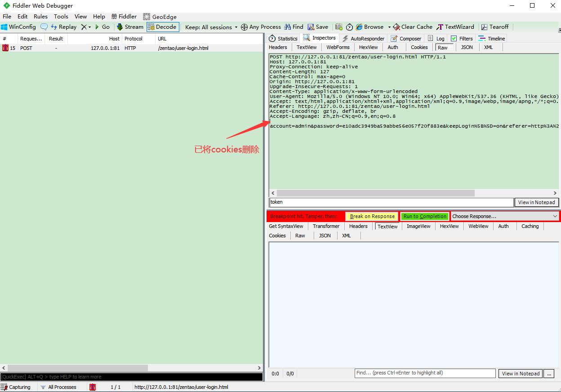
Task: Click the All Processes status bar filter
Action: (58, 387)
